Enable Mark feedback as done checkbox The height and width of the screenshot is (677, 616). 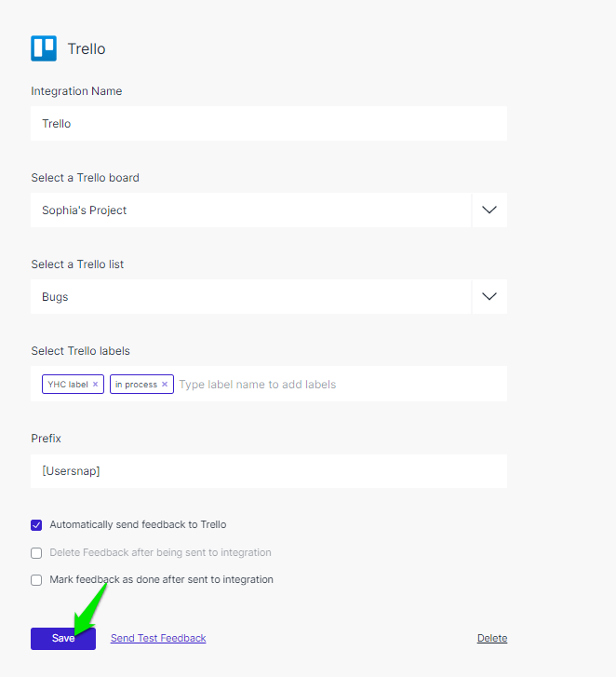(x=36, y=580)
